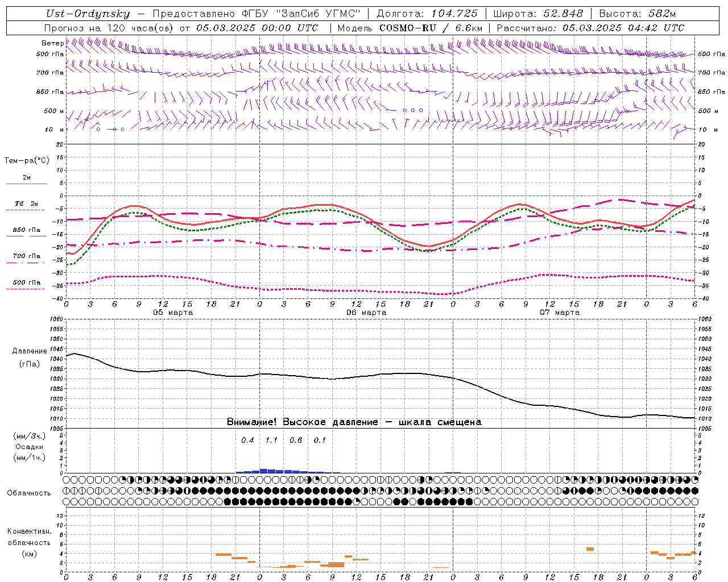The width and height of the screenshot is (728, 582).
Task: Click the 2м temperature legend label
Action: tap(27, 177)
